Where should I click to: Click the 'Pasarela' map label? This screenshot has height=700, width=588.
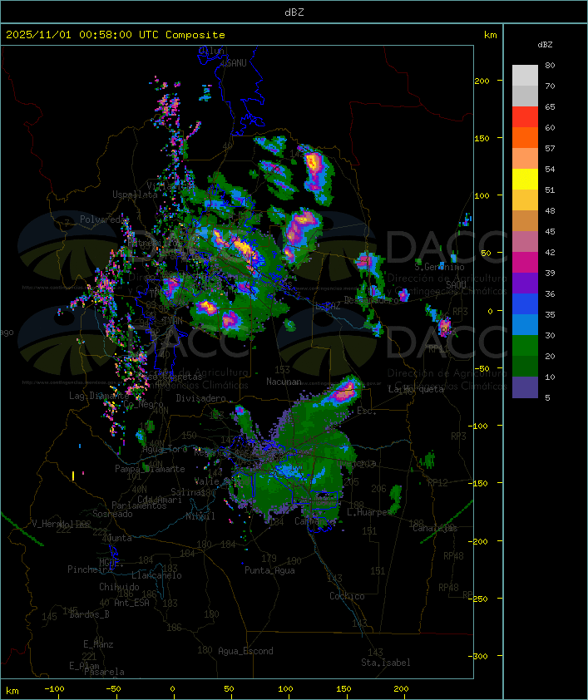[104, 672]
